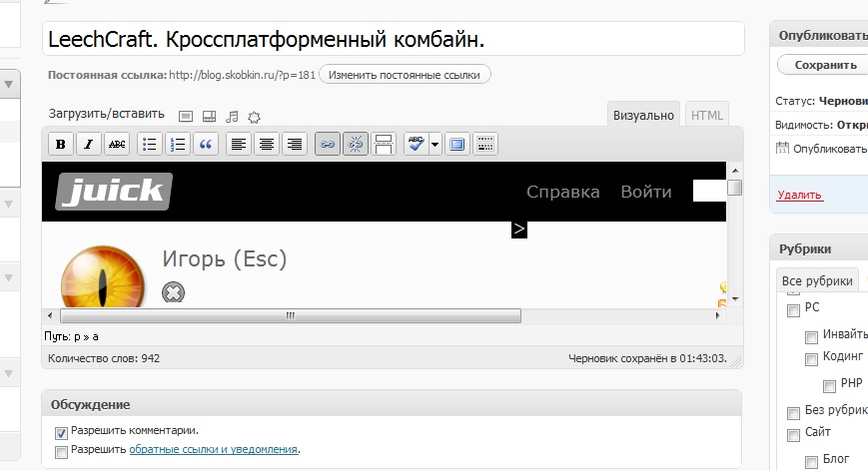Insert an ordered numbered list
This screenshot has width=868, height=471.
[x=178, y=145]
